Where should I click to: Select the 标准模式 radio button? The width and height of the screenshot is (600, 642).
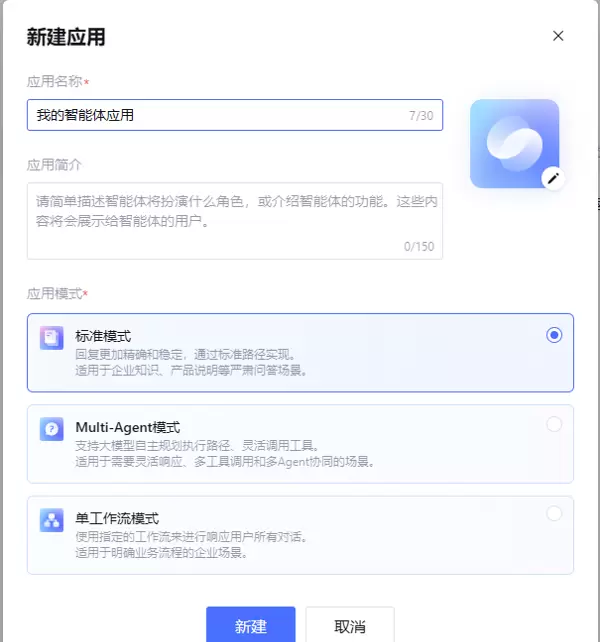pos(554,335)
